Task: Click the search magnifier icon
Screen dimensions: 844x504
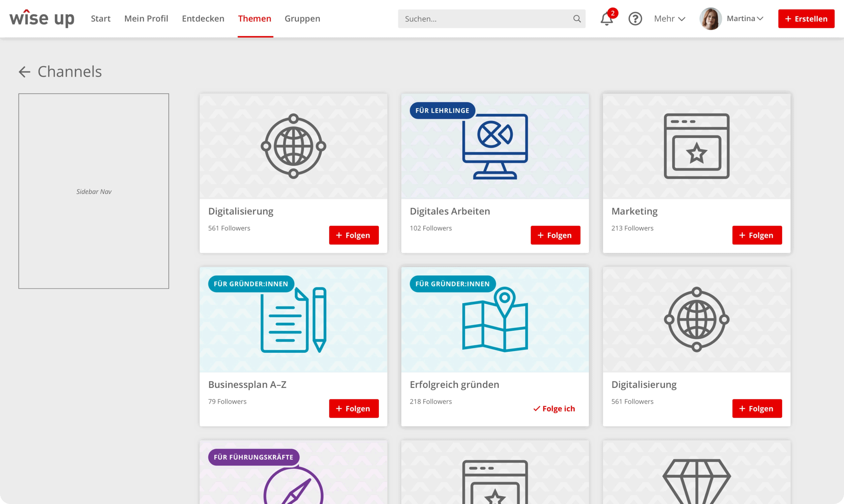Action: (577, 19)
